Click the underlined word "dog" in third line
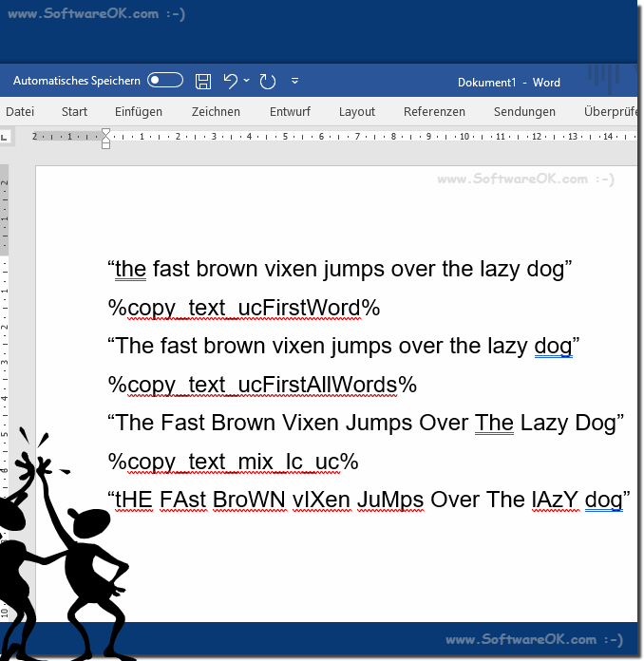The image size is (644, 661). [x=554, y=346]
